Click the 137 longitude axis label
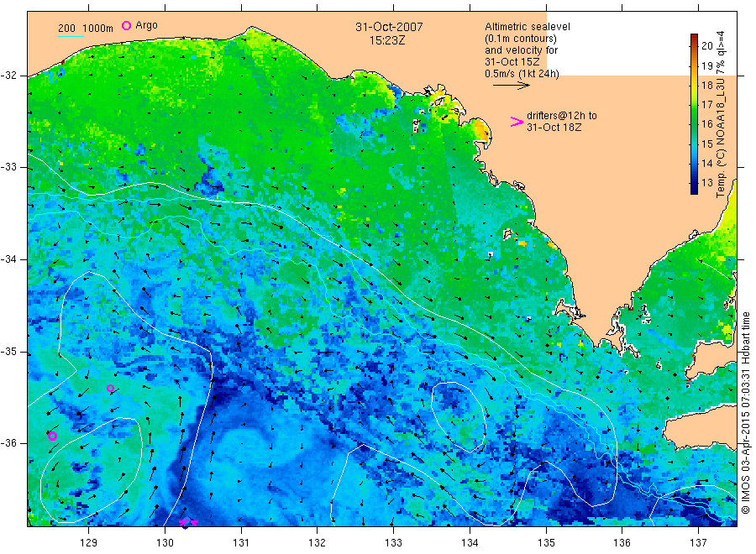The height and width of the screenshot is (554, 756). coord(698,543)
